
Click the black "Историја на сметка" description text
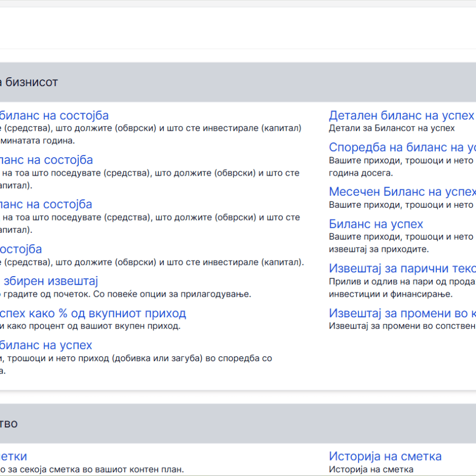tap(371, 469)
